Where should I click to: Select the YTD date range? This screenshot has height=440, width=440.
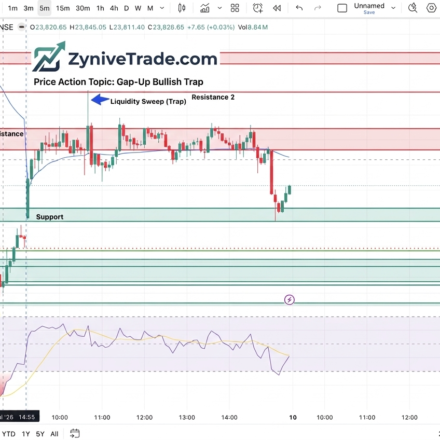[9, 434]
